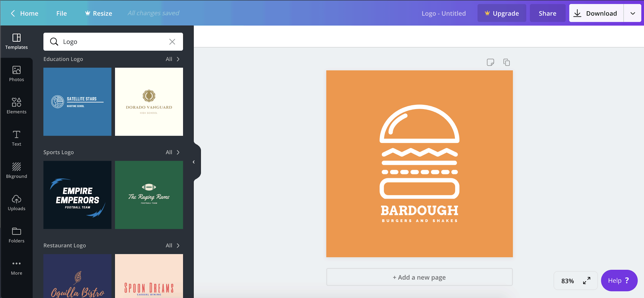The height and width of the screenshot is (298, 644).
Task: Click the Uploads panel icon
Action: pos(16,203)
